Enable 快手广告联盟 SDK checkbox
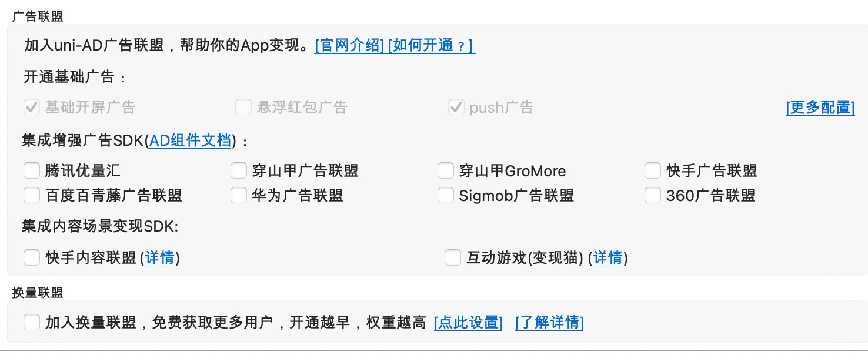This screenshot has width=868, height=355. tap(653, 171)
